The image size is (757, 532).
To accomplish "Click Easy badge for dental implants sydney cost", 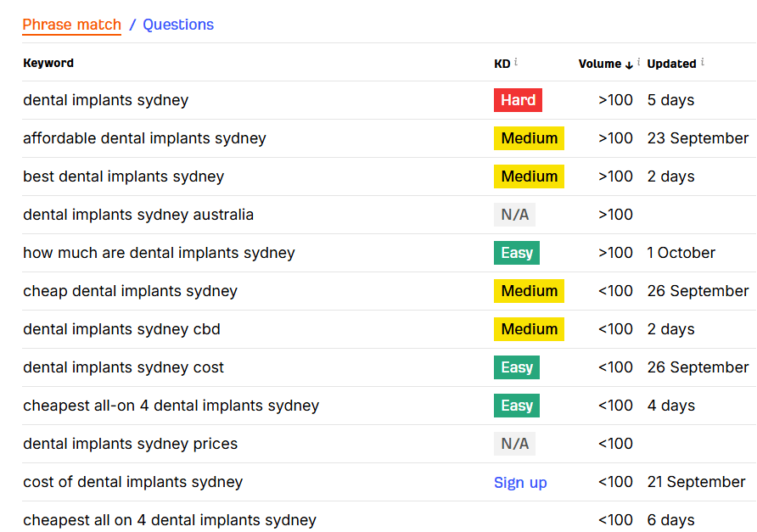I will click(x=517, y=367).
